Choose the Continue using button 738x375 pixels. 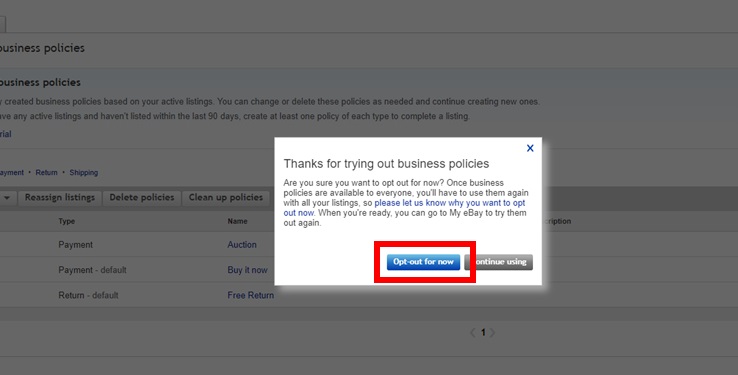498,262
